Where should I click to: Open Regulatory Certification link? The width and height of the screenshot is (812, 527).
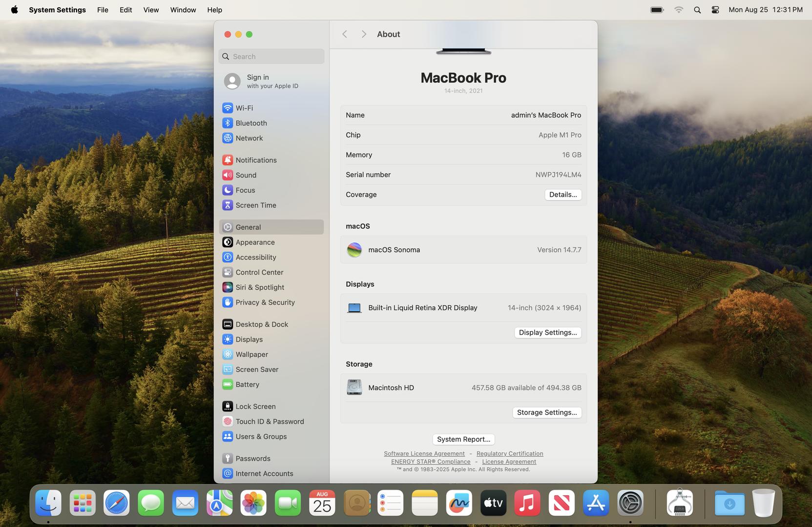pyautogui.click(x=510, y=454)
